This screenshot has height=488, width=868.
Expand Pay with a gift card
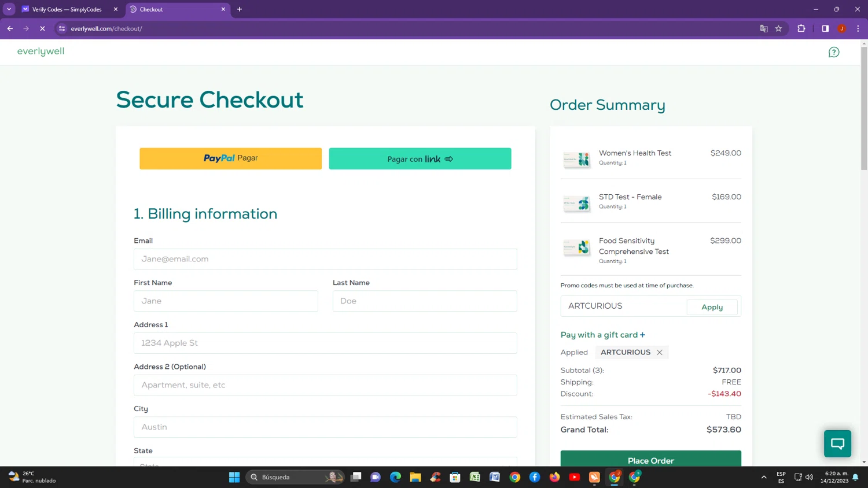pyautogui.click(x=603, y=335)
